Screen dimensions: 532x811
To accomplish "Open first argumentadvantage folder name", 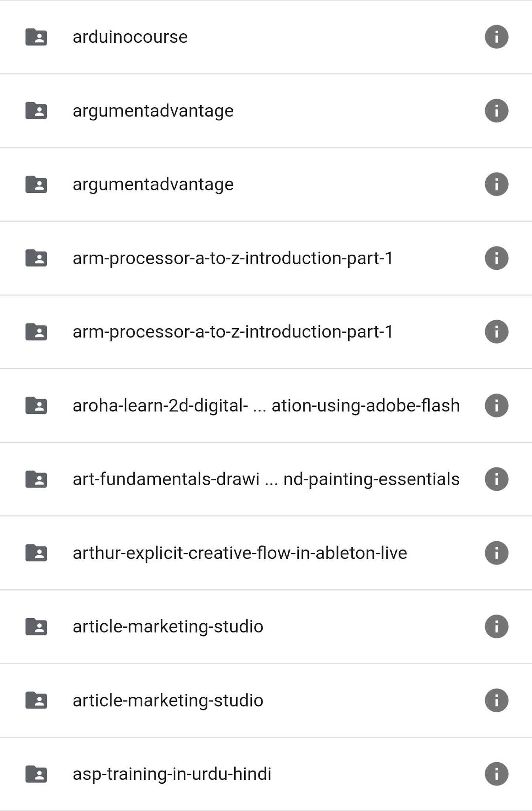I will (153, 111).
